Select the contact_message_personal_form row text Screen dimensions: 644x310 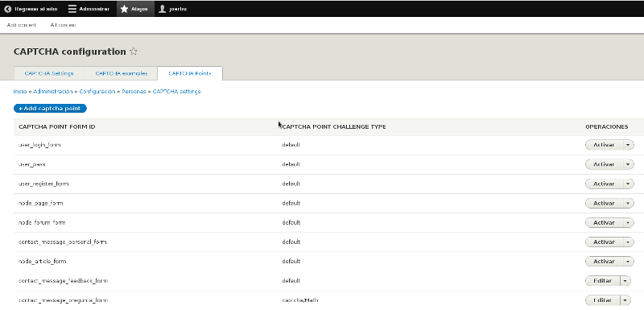tap(63, 242)
